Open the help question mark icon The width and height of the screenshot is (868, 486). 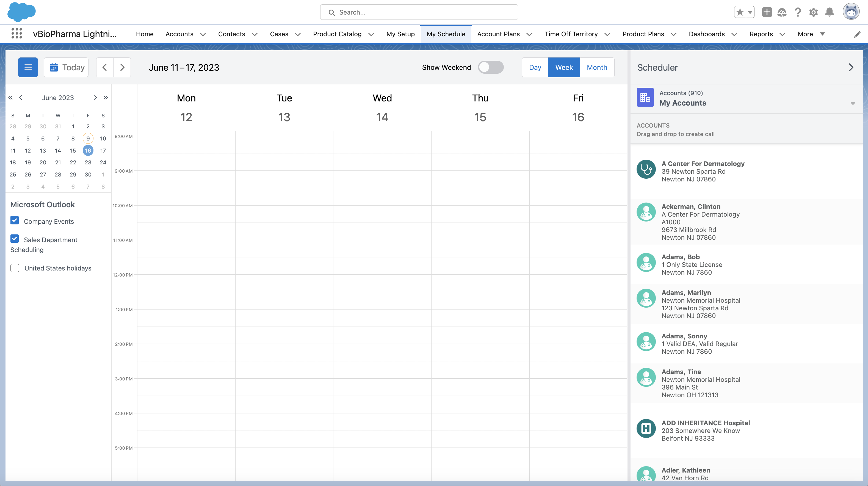(x=798, y=12)
